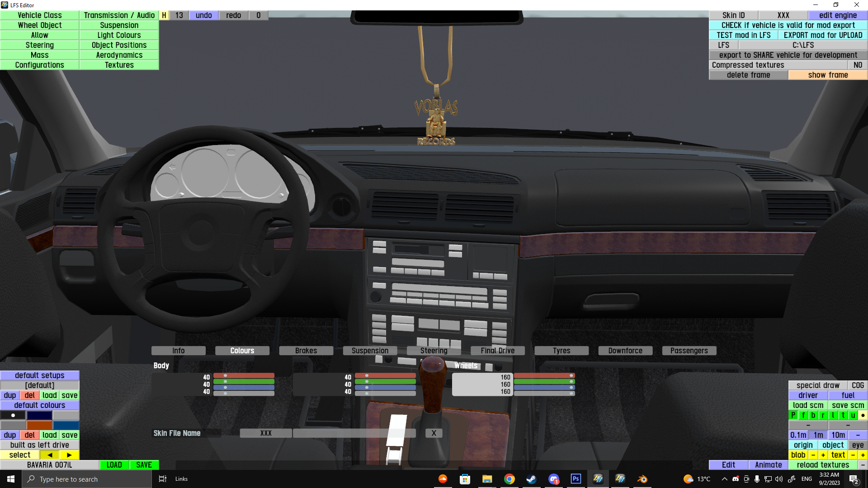
Task: Open the Aerodynamics menu
Action: [x=119, y=55]
